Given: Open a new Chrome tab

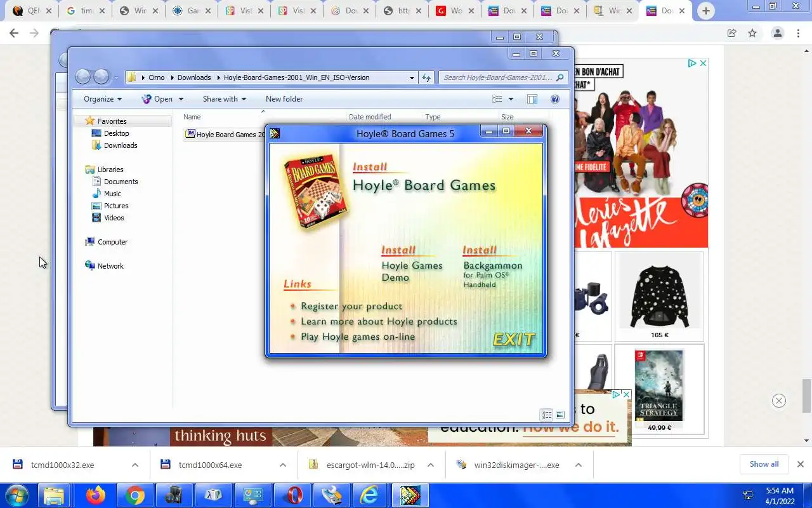Looking at the screenshot, I should pos(705,11).
